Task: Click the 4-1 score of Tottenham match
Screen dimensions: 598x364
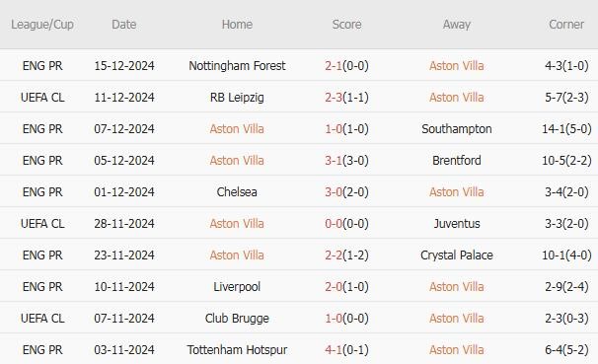Action: [334, 350]
